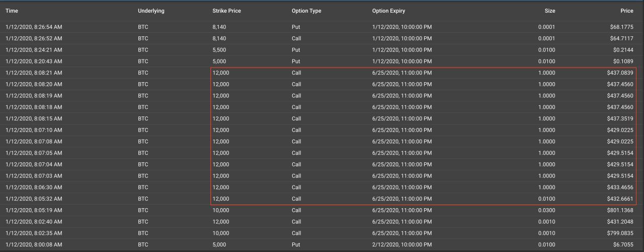
Task: Select size 1.0000 in the 8:08:21 AM row
Action: [x=547, y=73]
